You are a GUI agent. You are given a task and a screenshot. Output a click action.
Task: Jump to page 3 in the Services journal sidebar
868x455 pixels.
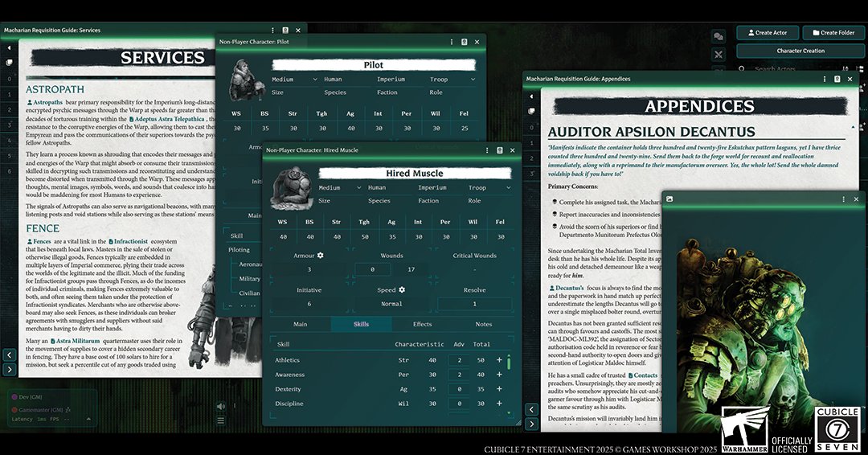pyautogui.click(x=9, y=125)
